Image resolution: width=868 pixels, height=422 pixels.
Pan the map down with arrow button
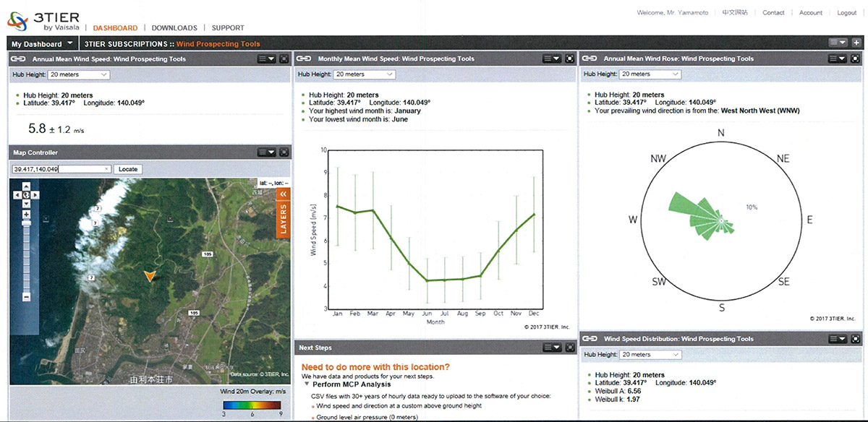point(26,204)
